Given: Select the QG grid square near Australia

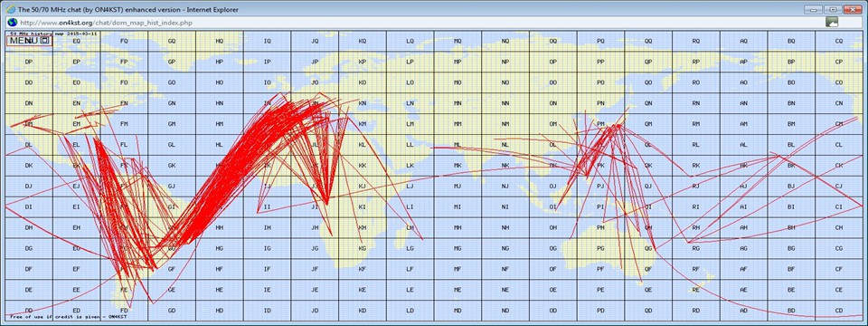Looking at the screenshot, I should coord(648,248).
